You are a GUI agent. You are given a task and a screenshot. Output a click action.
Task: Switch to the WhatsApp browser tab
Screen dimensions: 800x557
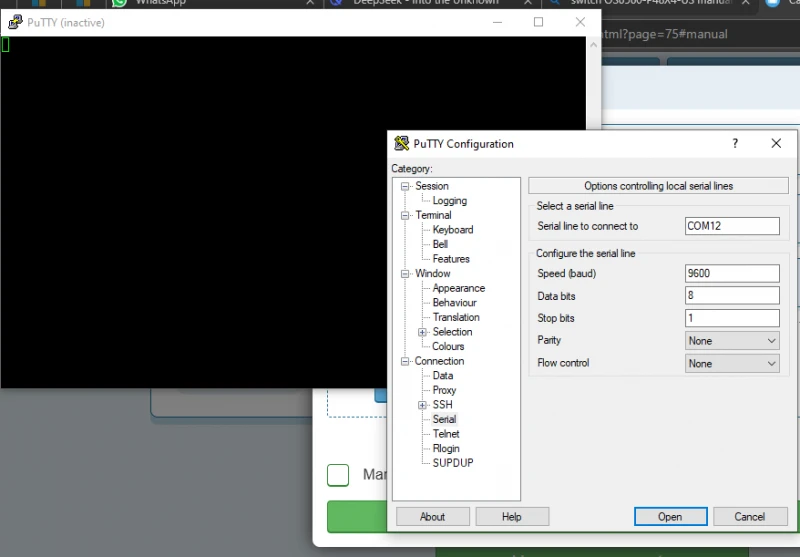216,3
